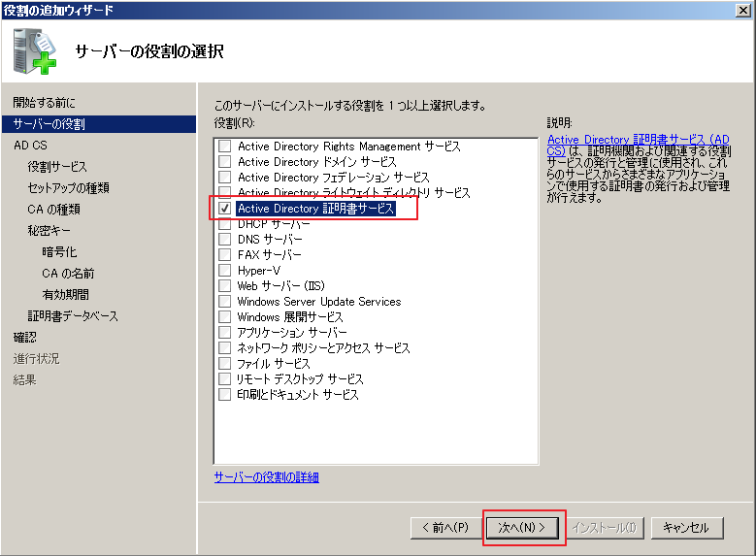Go to 開始する前に step
Viewport: 756px width, 556px height.
point(44,103)
